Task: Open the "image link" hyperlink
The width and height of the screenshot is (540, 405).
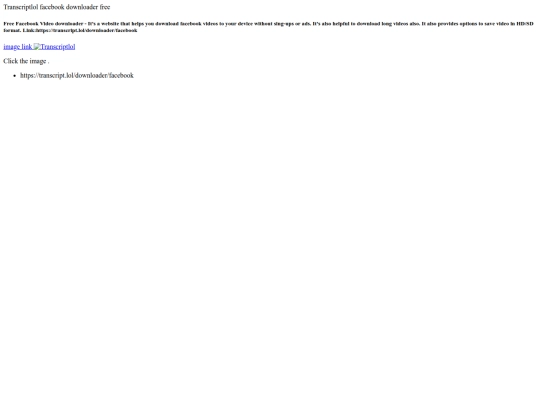Action: 18,46
